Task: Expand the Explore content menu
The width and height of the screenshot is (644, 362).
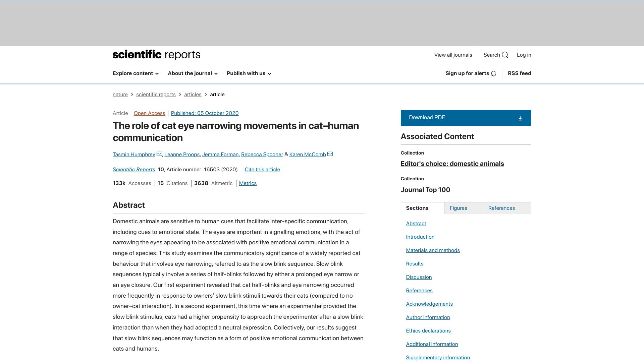Action: pos(136,73)
